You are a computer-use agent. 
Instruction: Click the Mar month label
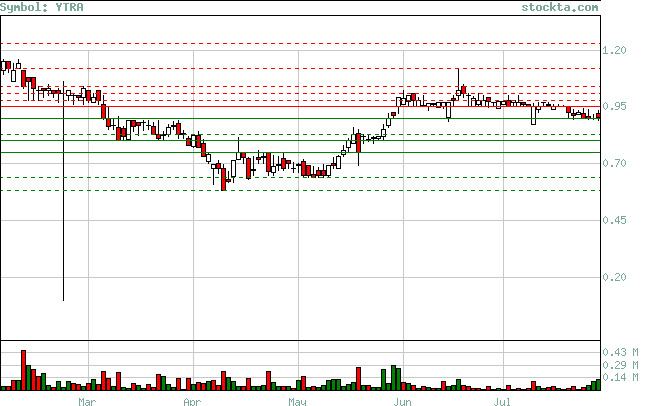[87, 402]
